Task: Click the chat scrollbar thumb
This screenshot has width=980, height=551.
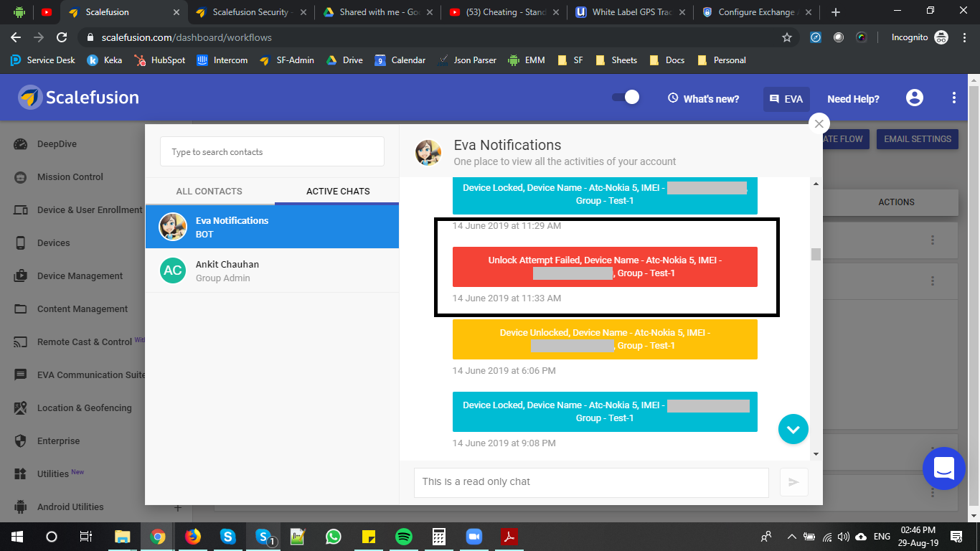Action: pyautogui.click(x=816, y=254)
